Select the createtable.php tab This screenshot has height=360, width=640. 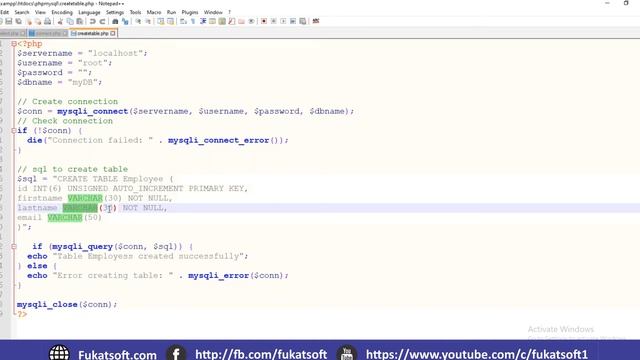(92, 33)
